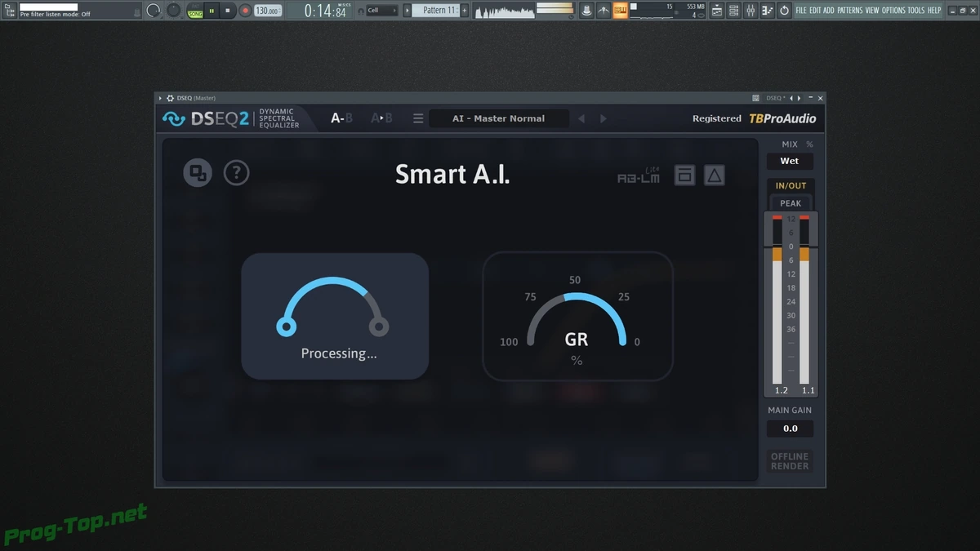Viewport: 980px width, 551px height.
Task: Open the plugin picker hat icon
Action: tap(586, 11)
